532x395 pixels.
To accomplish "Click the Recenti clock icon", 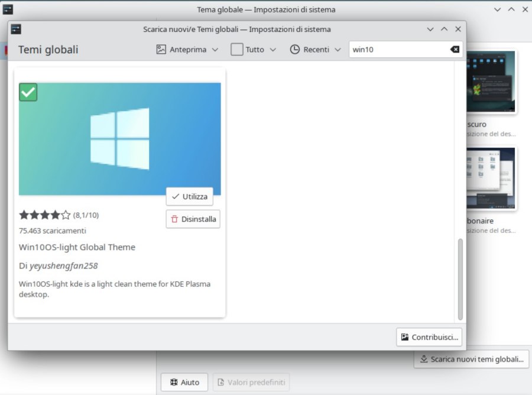I will click(295, 50).
